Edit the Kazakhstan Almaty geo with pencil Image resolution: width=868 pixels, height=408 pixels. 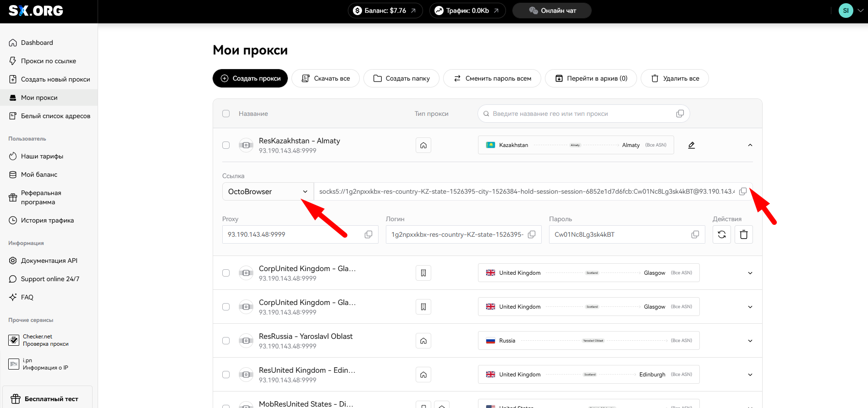pyautogui.click(x=692, y=145)
